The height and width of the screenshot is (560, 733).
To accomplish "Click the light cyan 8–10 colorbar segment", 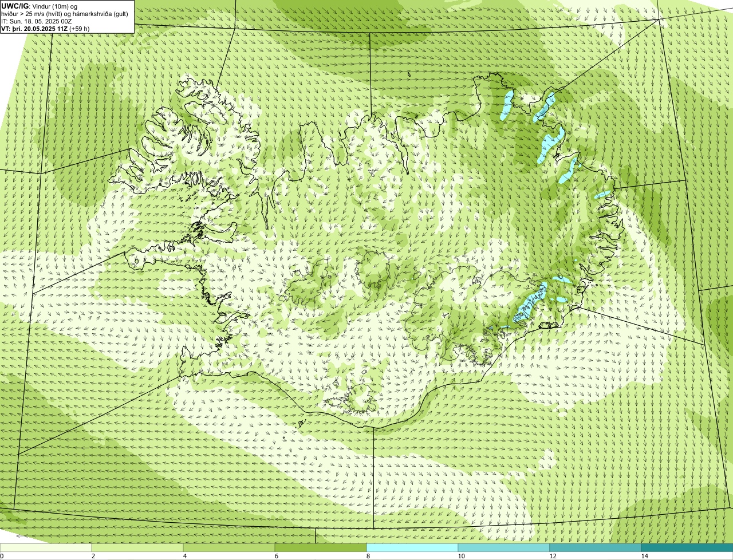I will pyautogui.click(x=412, y=547).
